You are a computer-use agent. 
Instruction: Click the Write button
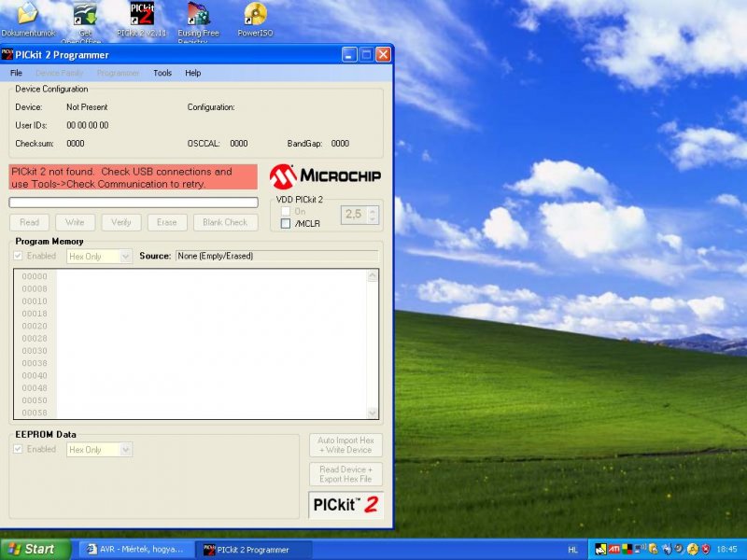pos(75,222)
